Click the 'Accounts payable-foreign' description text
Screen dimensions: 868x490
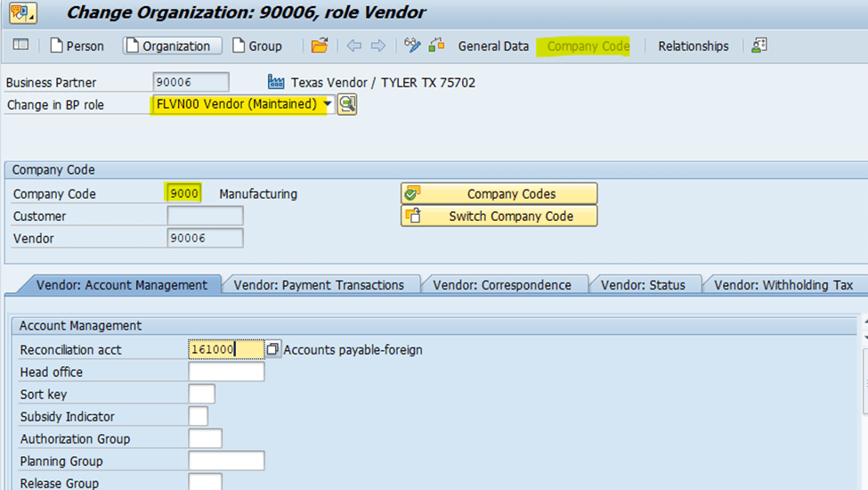coord(353,350)
